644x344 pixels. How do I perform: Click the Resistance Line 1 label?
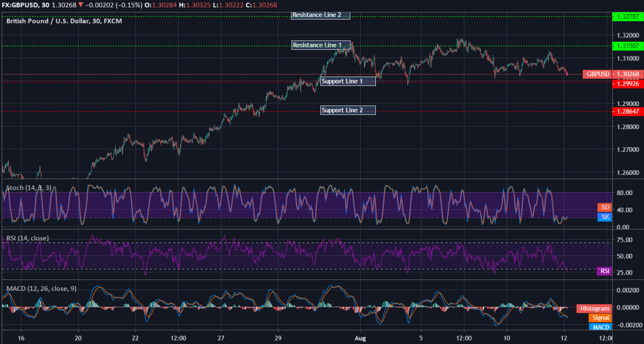pyautogui.click(x=321, y=45)
